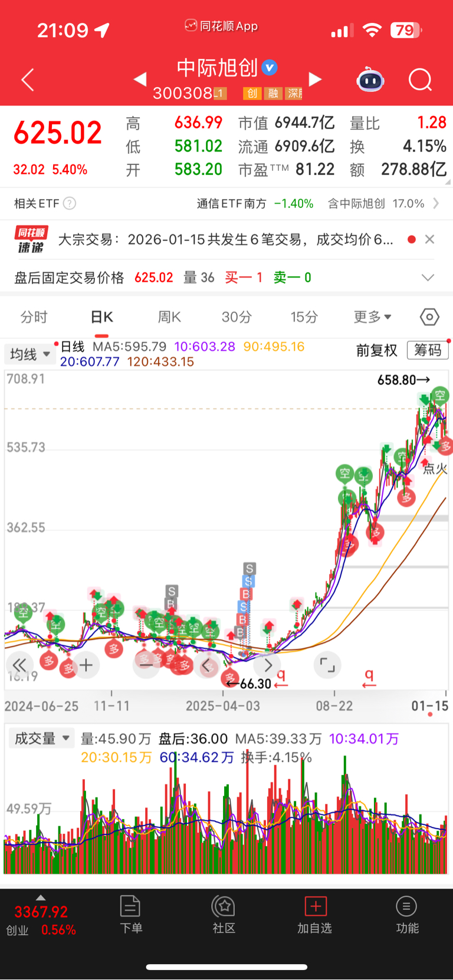Read the 大宗交易 2026-01-15 headline
453x980 pixels.
(x=225, y=239)
